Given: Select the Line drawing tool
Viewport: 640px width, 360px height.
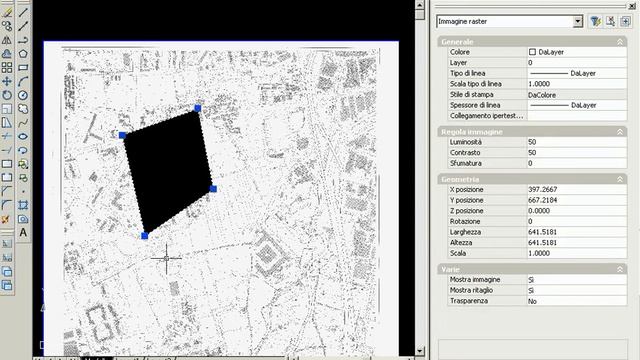Looking at the screenshot, I should point(23,12).
